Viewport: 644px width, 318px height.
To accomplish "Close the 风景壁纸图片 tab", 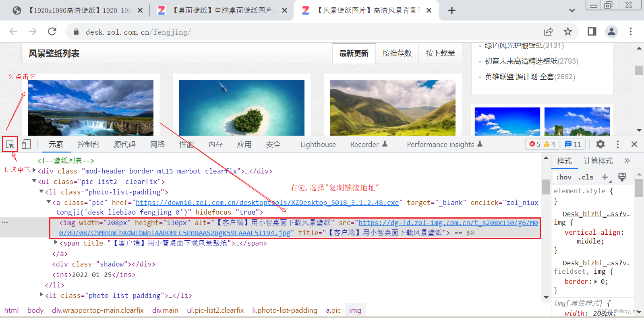I will click(429, 10).
